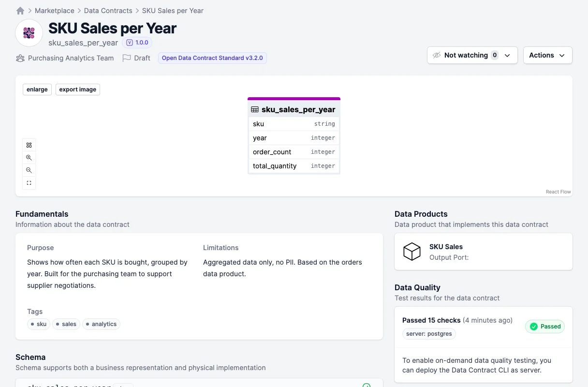
Task: Click the Output Port label
Action: click(x=449, y=257)
